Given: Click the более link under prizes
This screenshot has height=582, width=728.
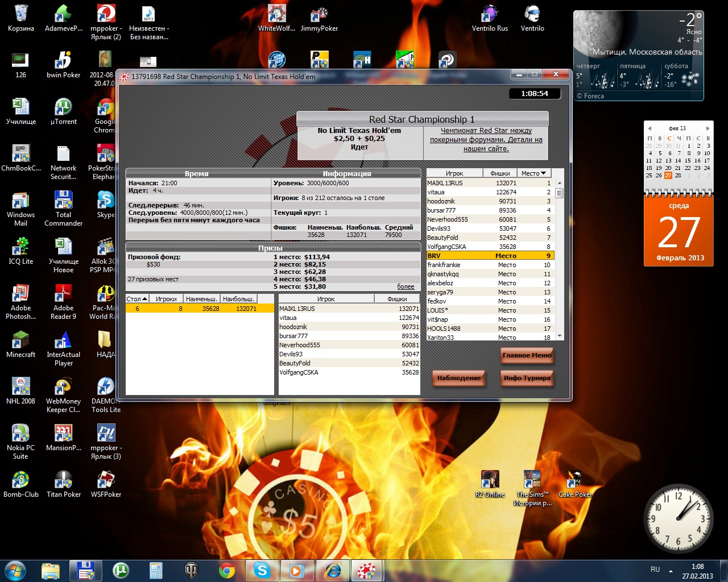Looking at the screenshot, I should coord(406,287).
